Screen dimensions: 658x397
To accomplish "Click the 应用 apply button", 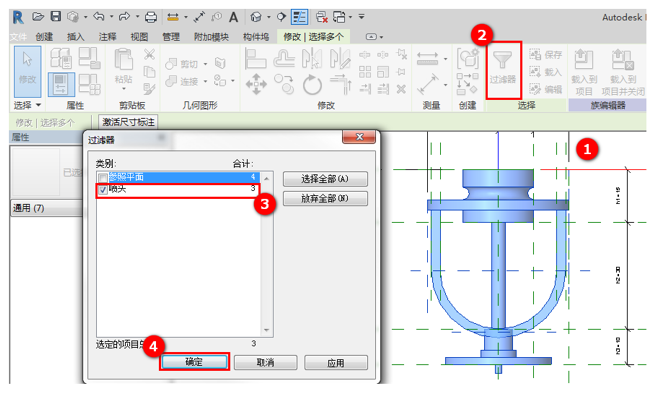I will click(x=336, y=363).
